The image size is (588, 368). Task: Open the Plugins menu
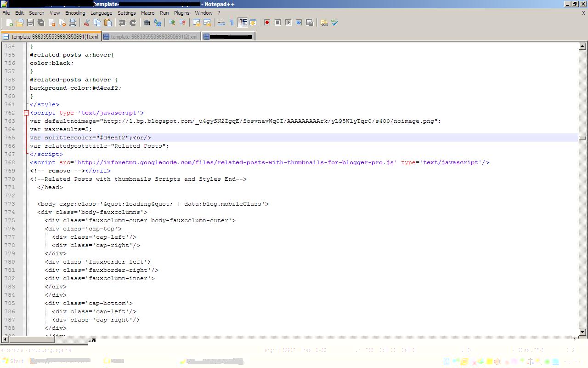click(x=182, y=13)
